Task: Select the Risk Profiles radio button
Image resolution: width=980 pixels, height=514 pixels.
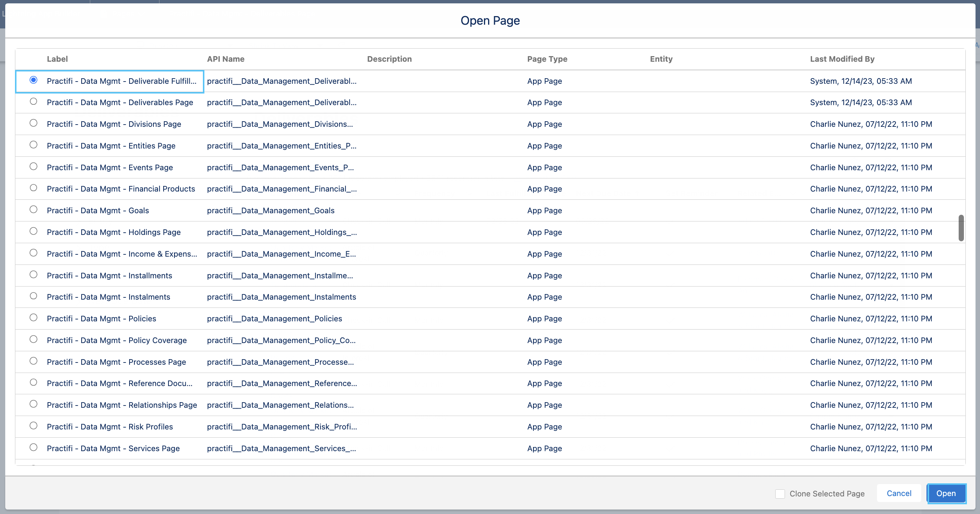Action: pyautogui.click(x=33, y=425)
